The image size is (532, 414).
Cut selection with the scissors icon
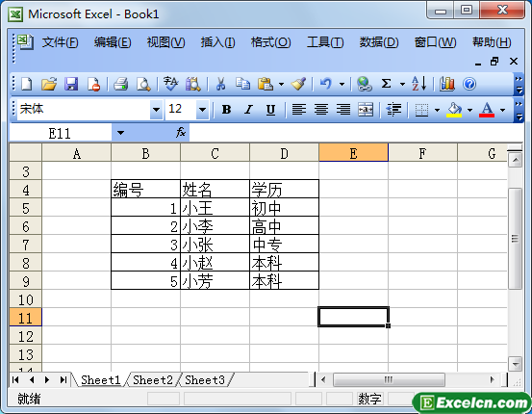point(220,84)
